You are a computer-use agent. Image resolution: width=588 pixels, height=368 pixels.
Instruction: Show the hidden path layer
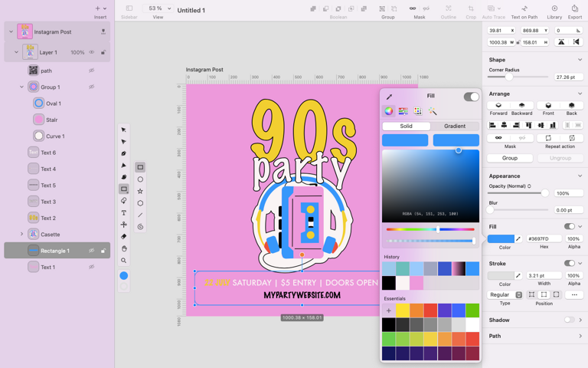click(92, 71)
